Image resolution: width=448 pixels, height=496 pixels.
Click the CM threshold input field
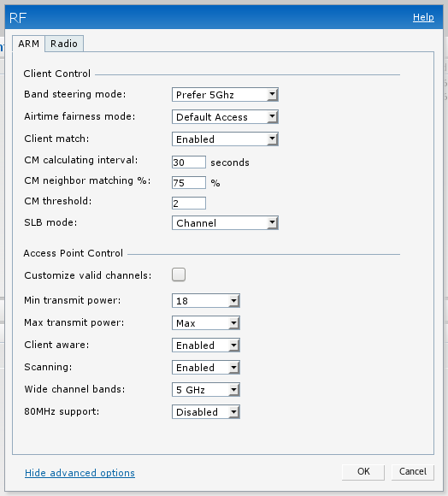pyautogui.click(x=189, y=203)
